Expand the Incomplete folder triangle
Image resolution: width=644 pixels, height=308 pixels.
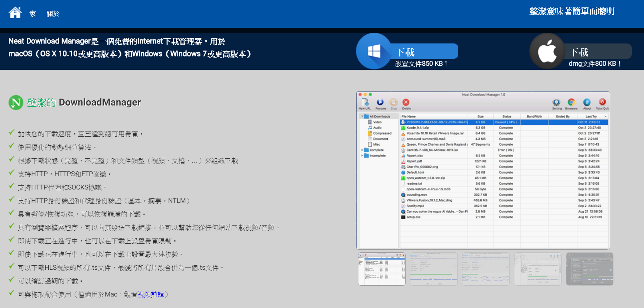(x=362, y=156)
